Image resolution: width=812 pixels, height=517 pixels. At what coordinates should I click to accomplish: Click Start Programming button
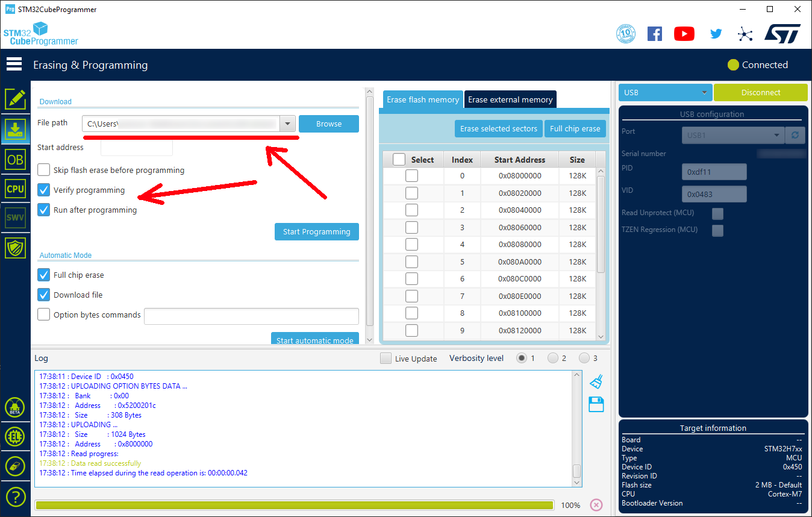coord(317,232)
